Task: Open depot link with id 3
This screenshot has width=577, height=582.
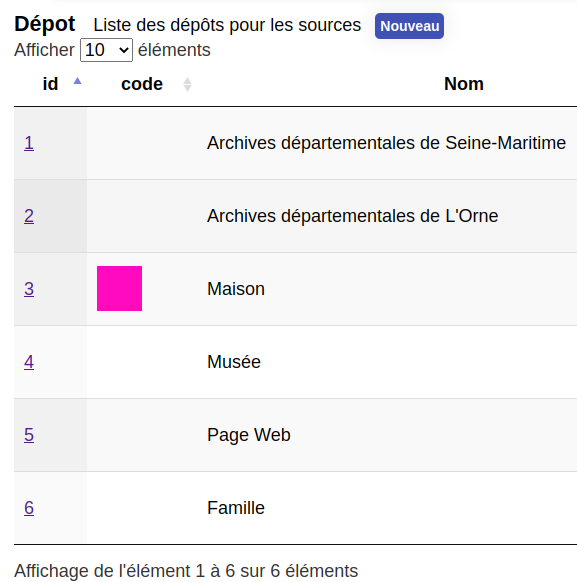Action: click(x=29, y=289)
